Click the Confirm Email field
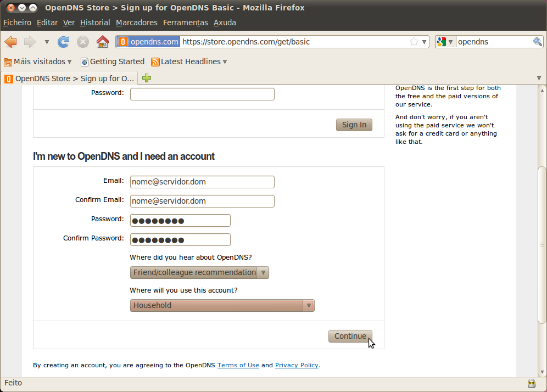The height and width of the screenshot is (392, 547). click(202, 201)
